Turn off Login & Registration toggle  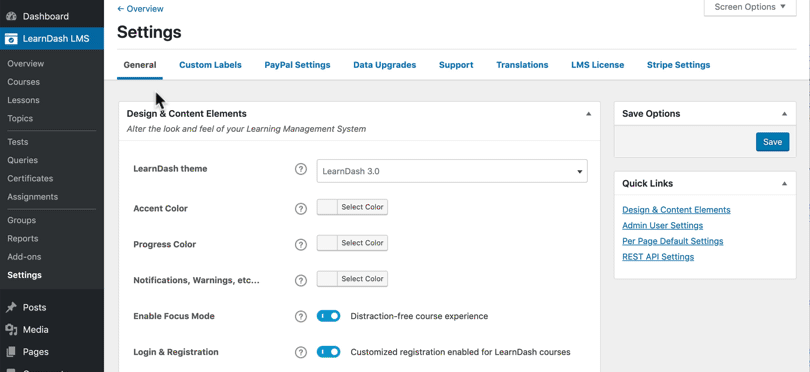329,352
